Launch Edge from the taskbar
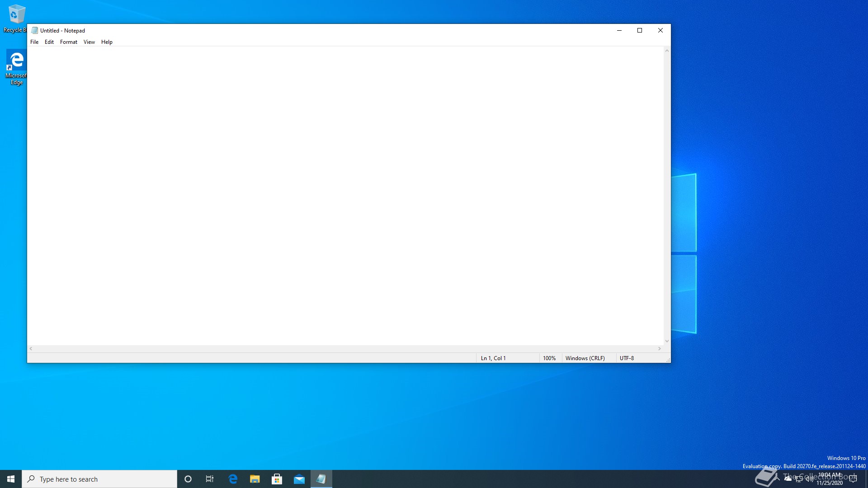The width and height of the screenshot is (868, 488). tap(233, 479)
